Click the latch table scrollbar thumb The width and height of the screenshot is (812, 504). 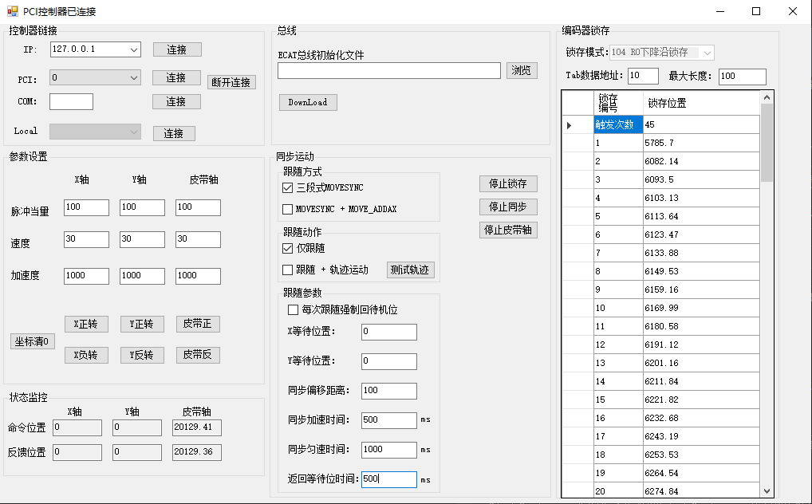pos(767,143)
